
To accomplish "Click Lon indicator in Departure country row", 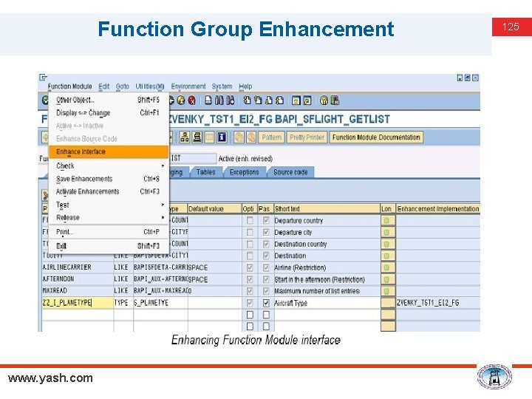I will tap(386, 220).
